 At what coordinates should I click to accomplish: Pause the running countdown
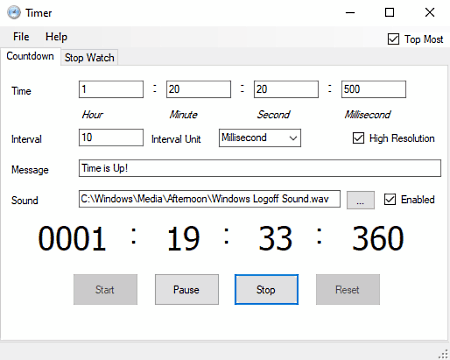[187, 289]
